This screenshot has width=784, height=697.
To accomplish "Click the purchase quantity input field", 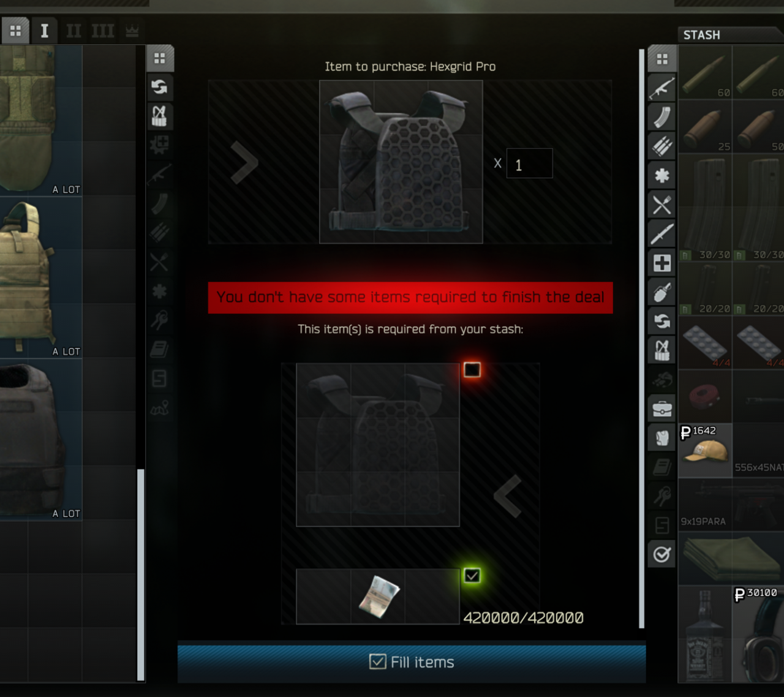I will (x=530, y=164).
